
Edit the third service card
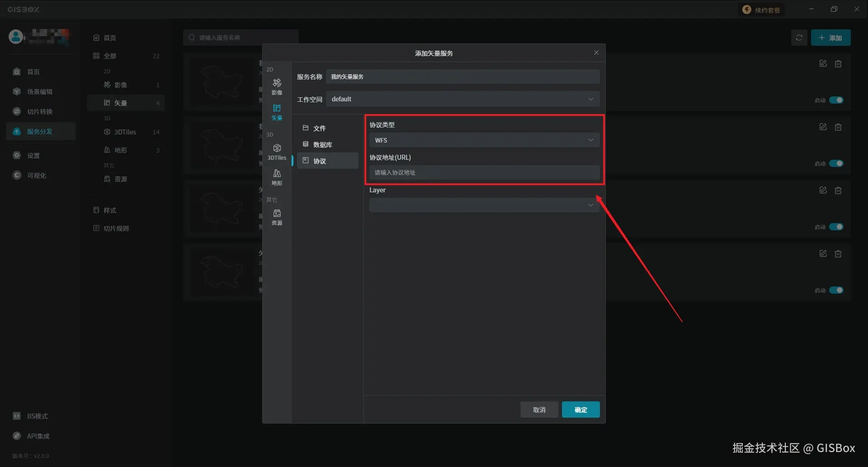coord(823,191)
